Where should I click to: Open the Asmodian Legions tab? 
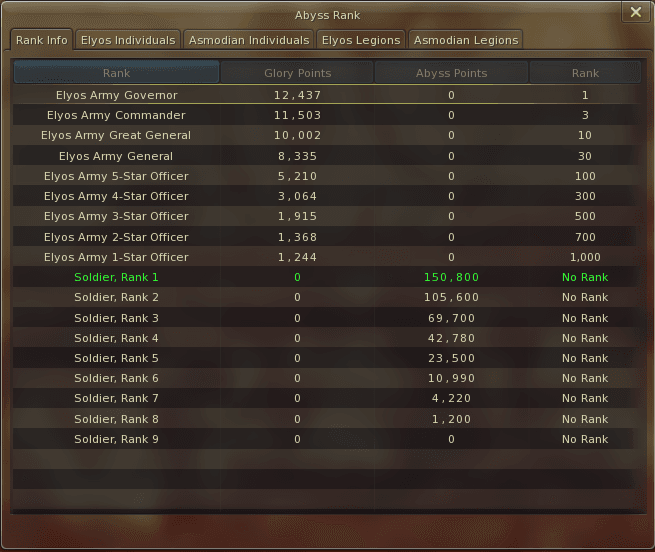click(466, 40)
